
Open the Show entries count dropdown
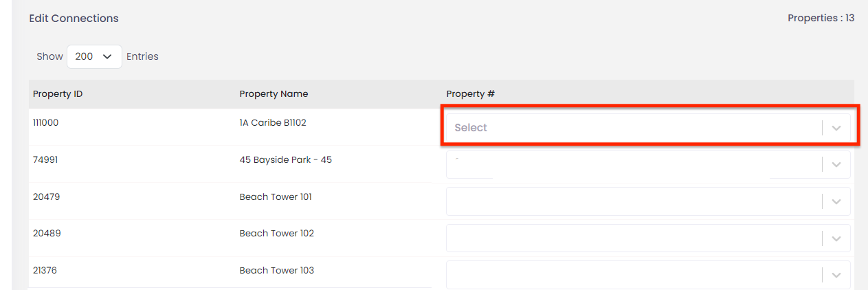(x=94, y=56)
